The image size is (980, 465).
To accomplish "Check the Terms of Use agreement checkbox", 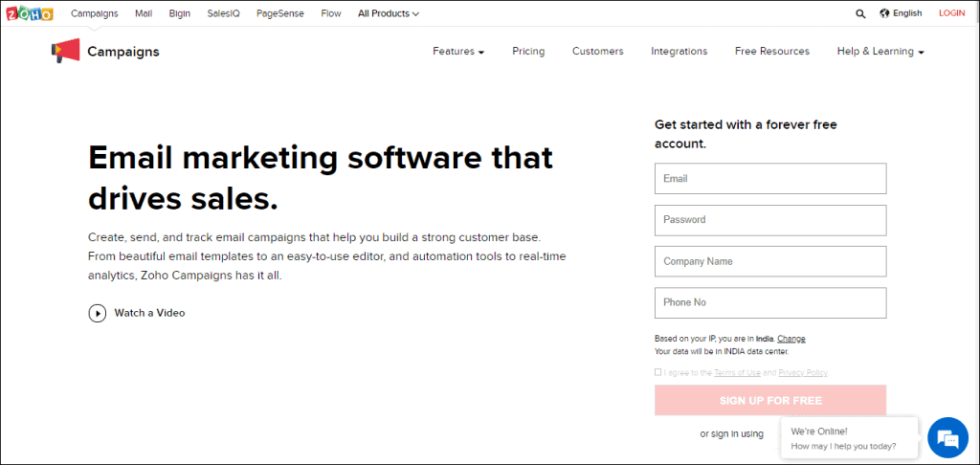I will (x=657, y=372).
